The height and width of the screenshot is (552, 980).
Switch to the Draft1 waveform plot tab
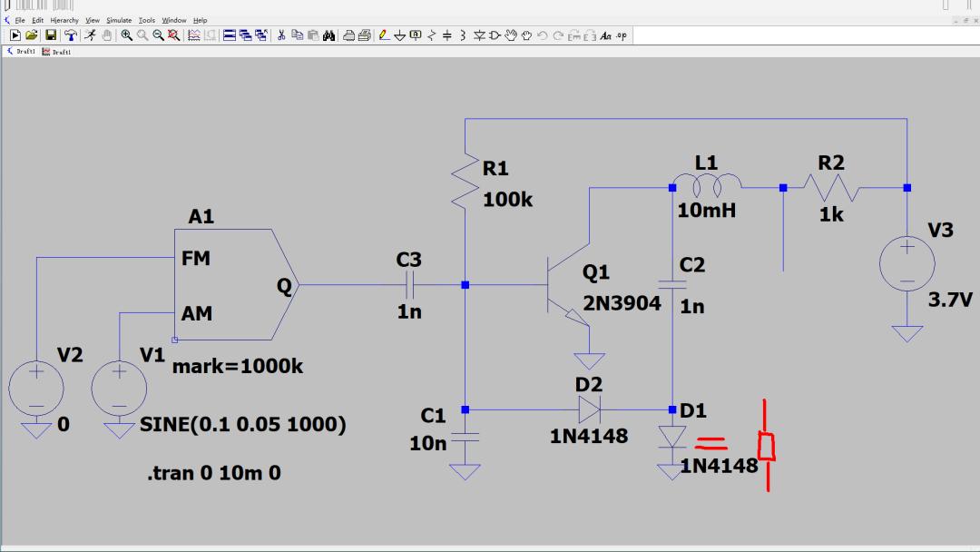tap(56, 52)
